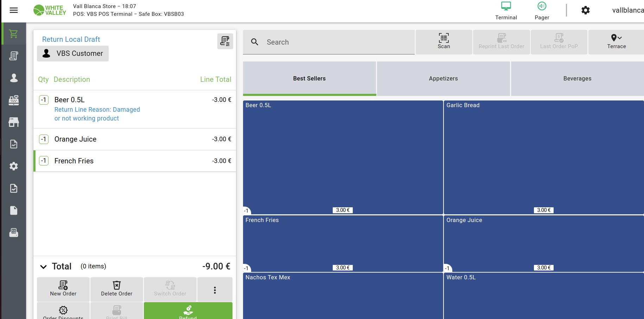Open the hamburger navigation menu
This screenshot has width=644, height=319.
point(14,10)
